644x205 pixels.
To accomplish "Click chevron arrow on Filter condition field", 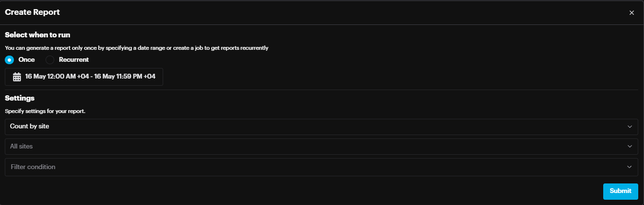I will (x=630, y=167).
